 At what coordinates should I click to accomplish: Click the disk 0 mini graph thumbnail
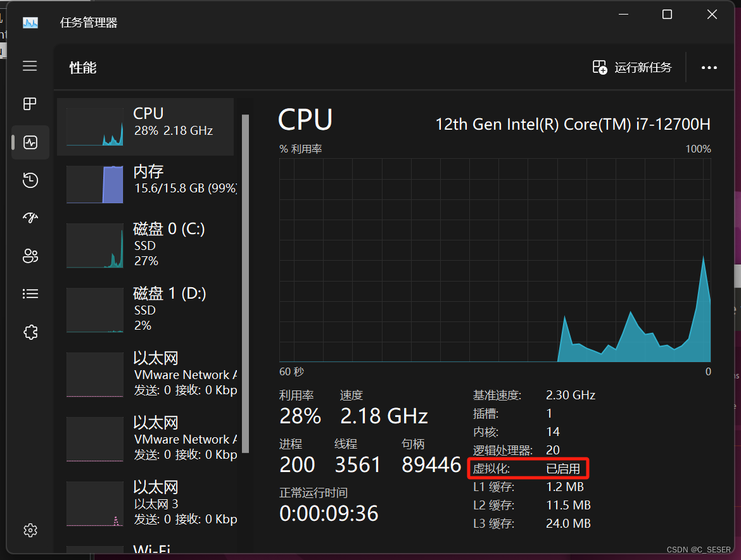pos(95,246)
